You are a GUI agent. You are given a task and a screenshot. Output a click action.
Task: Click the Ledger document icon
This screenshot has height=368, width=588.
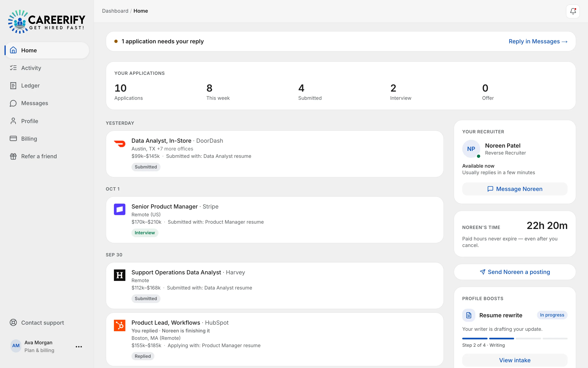click(13, 85)
